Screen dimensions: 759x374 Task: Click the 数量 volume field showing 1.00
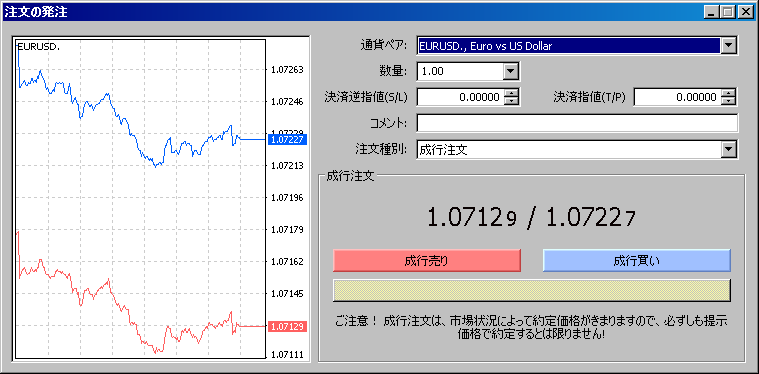pyautogui.click(x=460, y=72)
